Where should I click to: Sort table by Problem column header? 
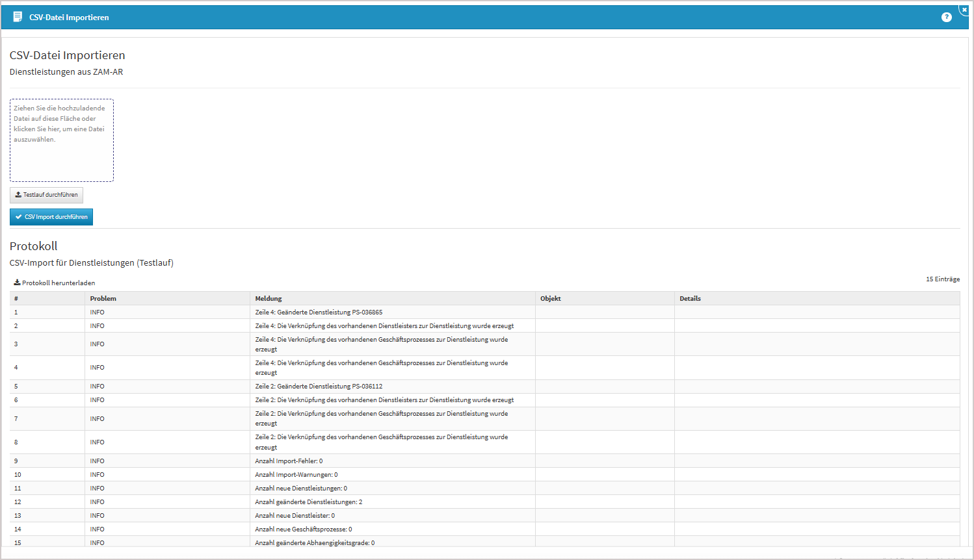click(103, 299)
